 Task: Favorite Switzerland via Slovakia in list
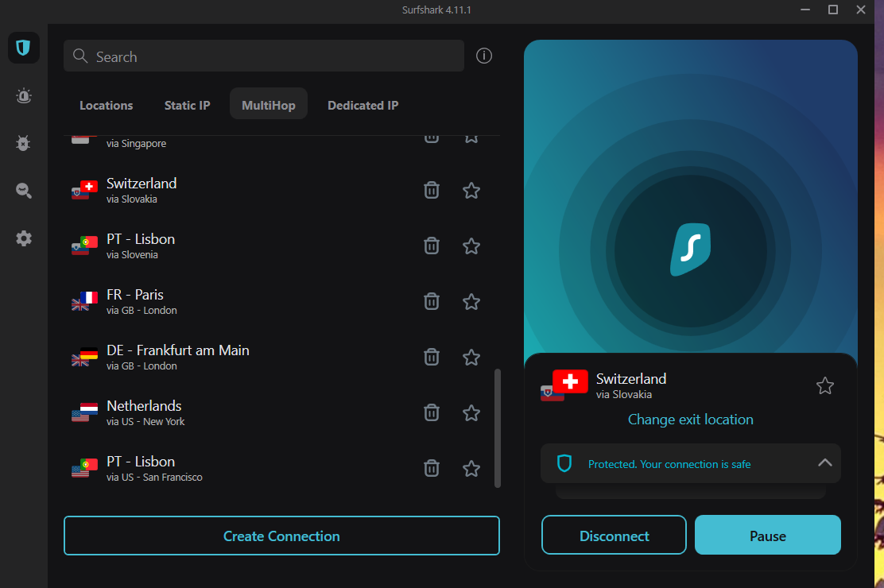click(471, 191)
